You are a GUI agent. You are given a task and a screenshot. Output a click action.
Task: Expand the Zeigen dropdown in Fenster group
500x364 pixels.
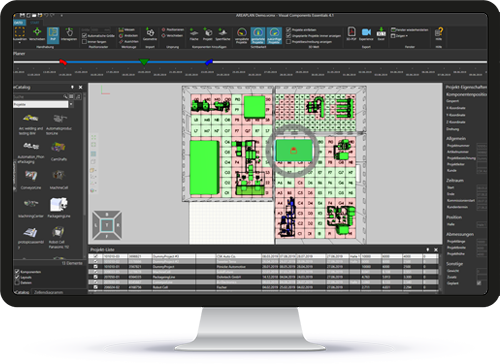point(399,36)
